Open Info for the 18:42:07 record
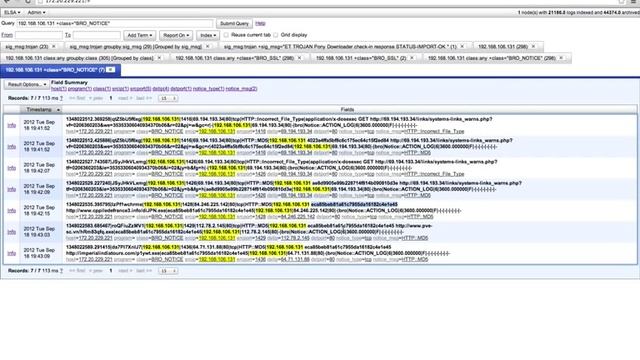This screenshot has width=640, height=360. (x=11, y=168)
